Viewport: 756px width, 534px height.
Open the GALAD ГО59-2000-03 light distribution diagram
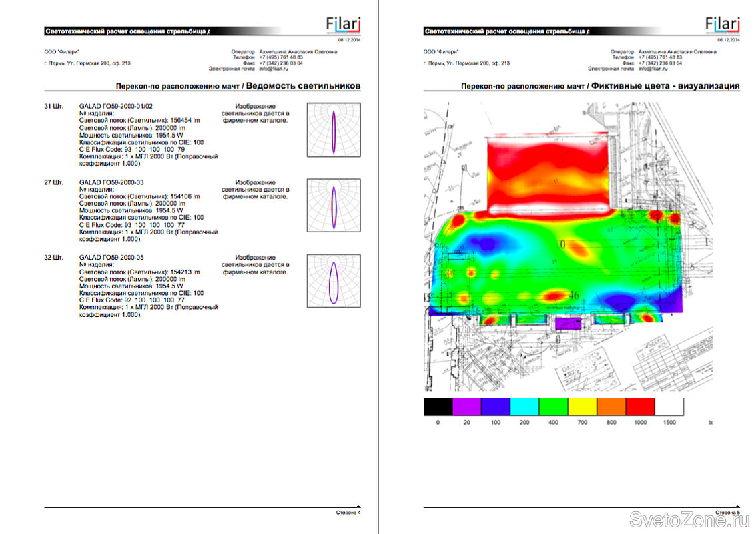pos(334,206)
